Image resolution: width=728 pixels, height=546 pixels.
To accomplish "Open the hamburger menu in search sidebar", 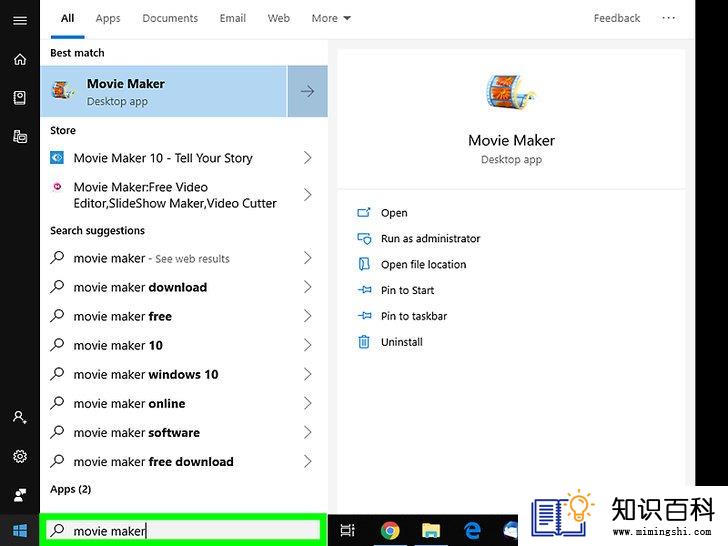I will tap(20, 20).
